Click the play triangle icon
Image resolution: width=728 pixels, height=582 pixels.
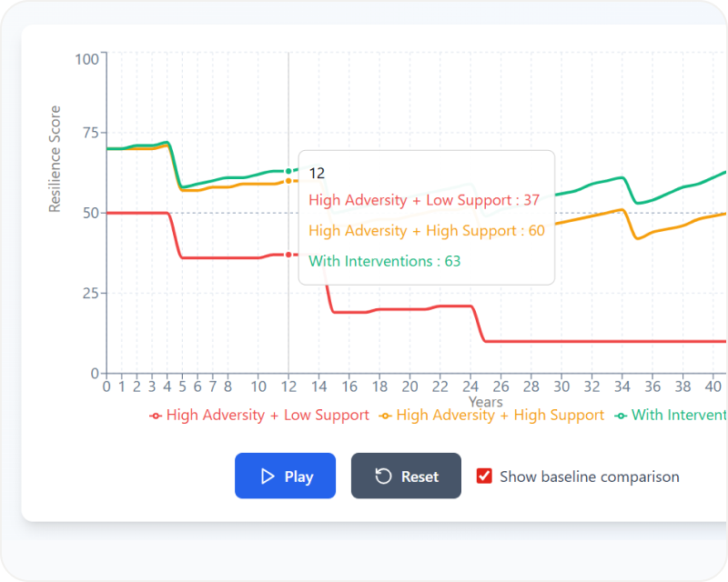[268, 476]
